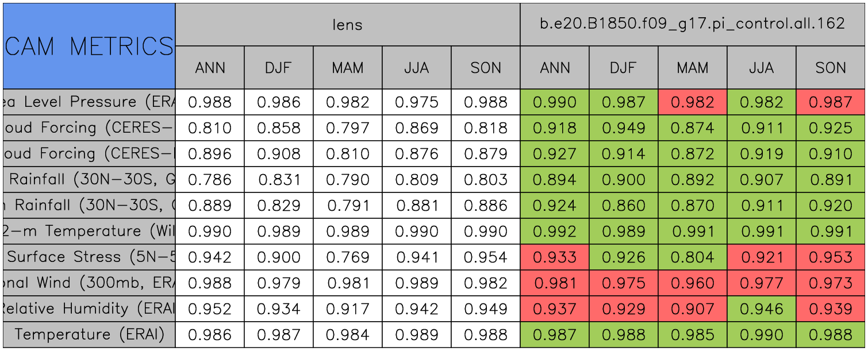Image resolution: width=868 pixels, height=351 pixels.
Task: Select the green 0.804 Surface Stress cell
Action: click(692, 257)
